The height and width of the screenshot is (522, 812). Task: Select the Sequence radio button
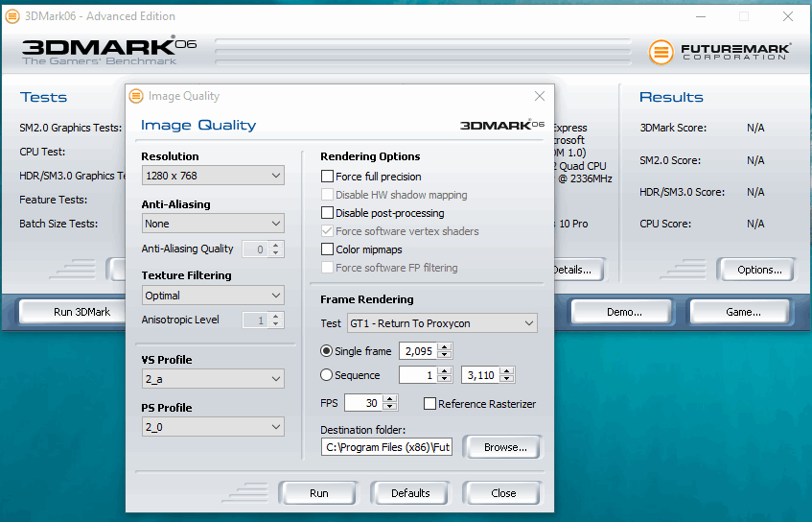tap(326, 375)
